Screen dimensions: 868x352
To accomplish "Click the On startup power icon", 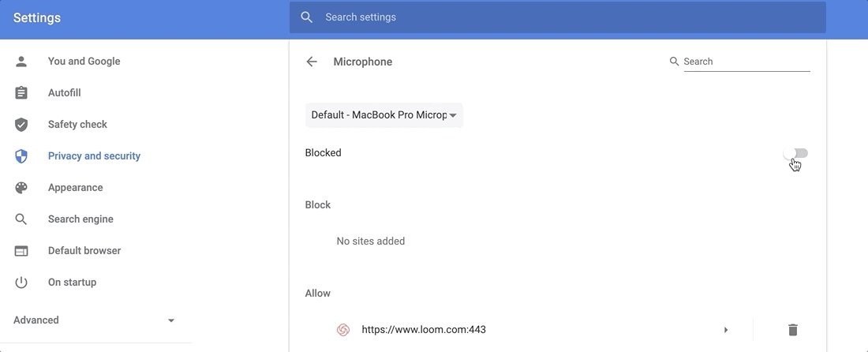I will [21, 283].
